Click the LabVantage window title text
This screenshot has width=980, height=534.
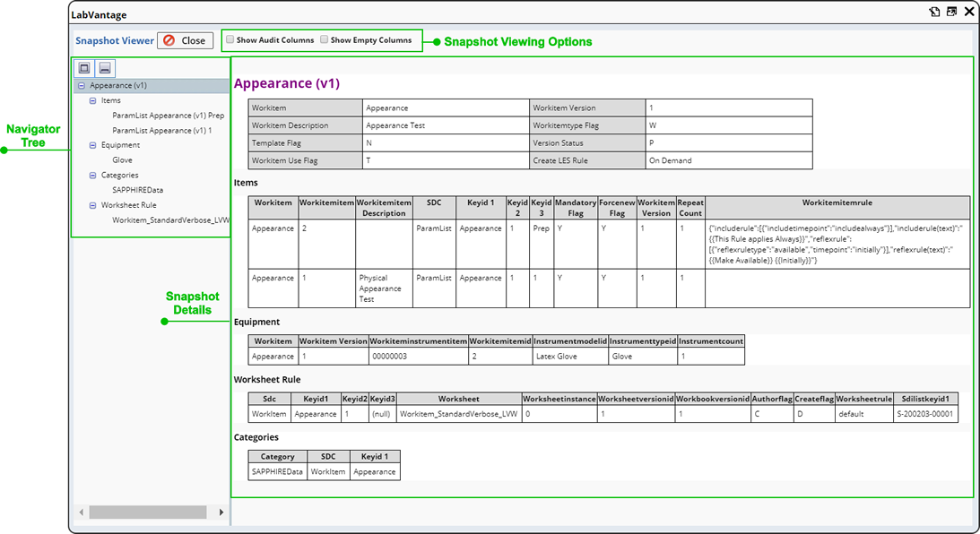[x=99, y=15]
